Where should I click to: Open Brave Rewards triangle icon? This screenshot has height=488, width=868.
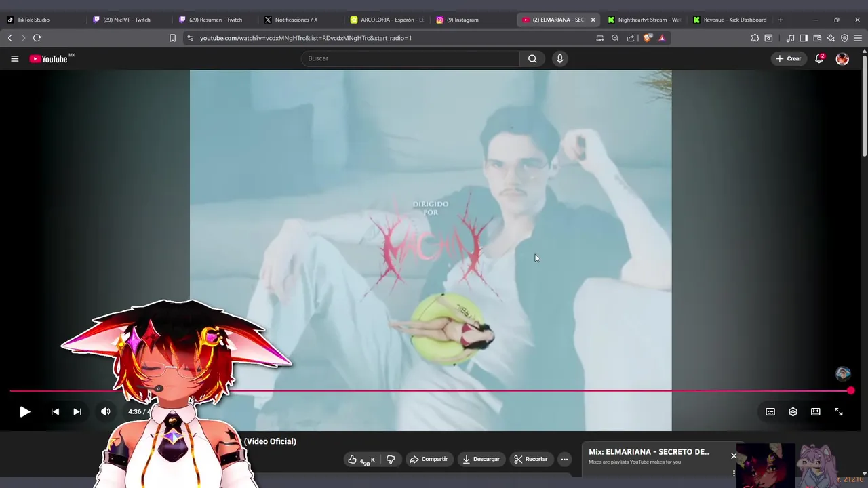[662, 38]
